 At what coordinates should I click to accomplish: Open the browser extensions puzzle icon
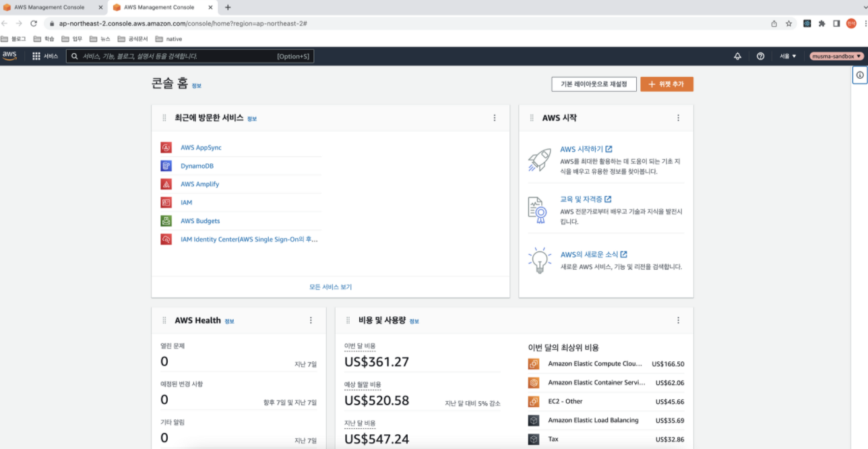[x=822, y=23]
